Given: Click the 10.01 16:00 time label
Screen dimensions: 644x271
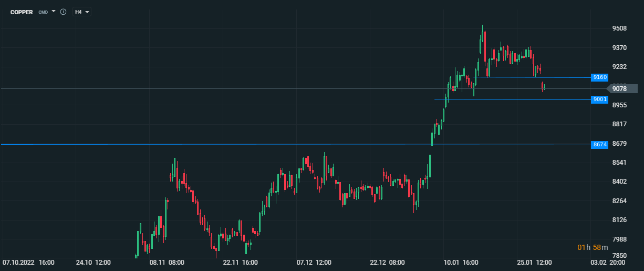Looking at the screenshot, I should 461,262.
